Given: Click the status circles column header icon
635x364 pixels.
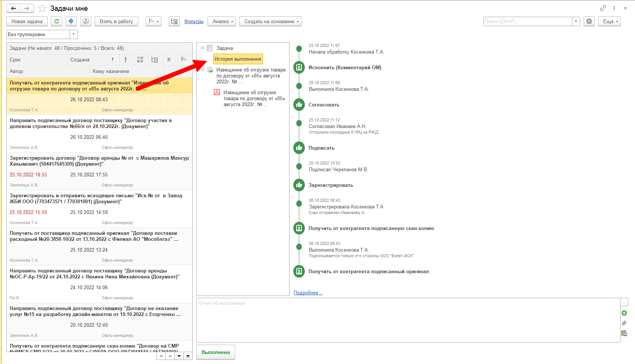Looking at the screenshot, I should [x=140, y=60].
